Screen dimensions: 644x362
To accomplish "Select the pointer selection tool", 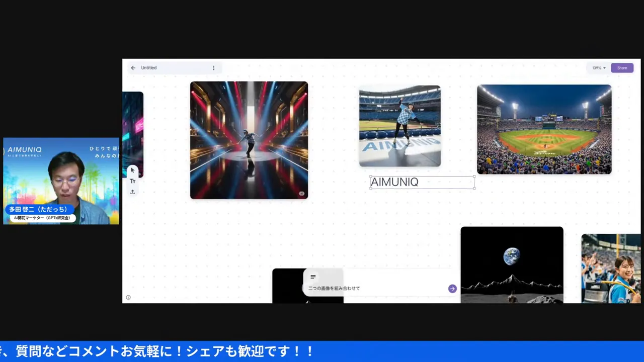I will pyautogui.click(x=132, y=170).
